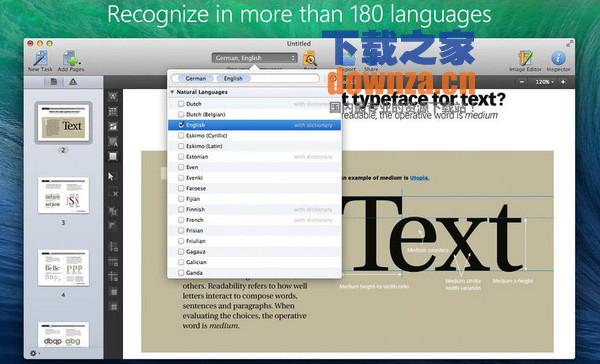Select the third table separator tool
This screenshot has width=600, height=364.
pos(113,276)
